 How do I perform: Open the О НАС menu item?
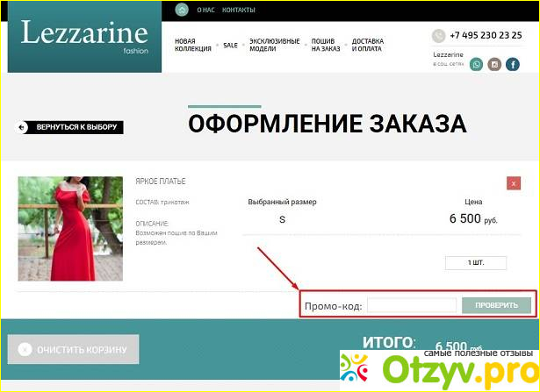click(205, 10)
